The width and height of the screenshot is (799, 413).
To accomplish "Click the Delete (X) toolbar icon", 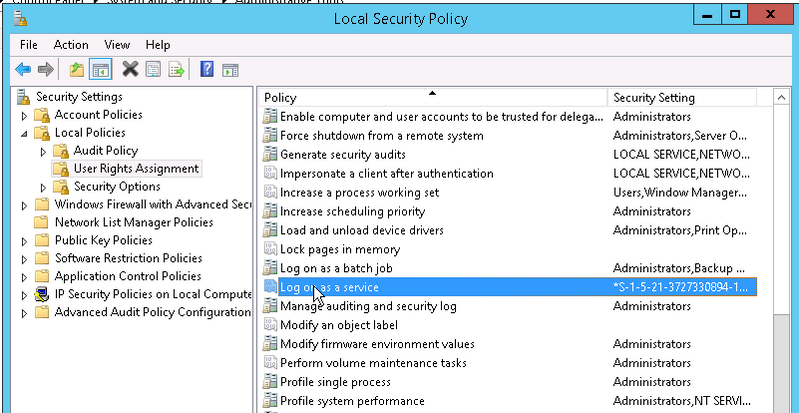I will click(x=130, y=69).
